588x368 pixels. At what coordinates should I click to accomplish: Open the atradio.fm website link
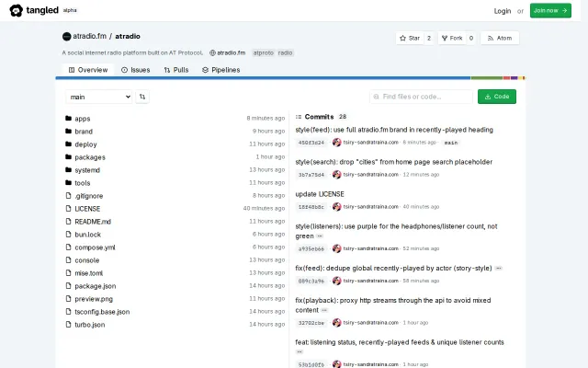click(x=228, y=53)
